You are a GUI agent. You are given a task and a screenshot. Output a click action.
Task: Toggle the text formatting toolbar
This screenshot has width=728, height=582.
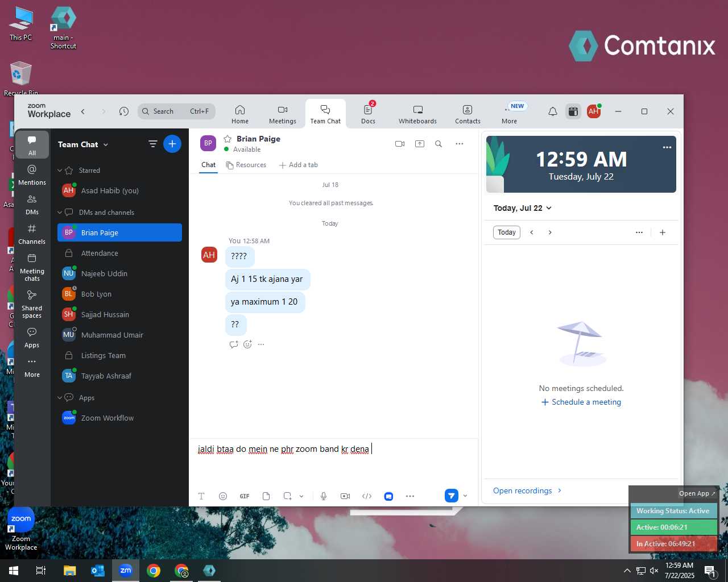201,496
